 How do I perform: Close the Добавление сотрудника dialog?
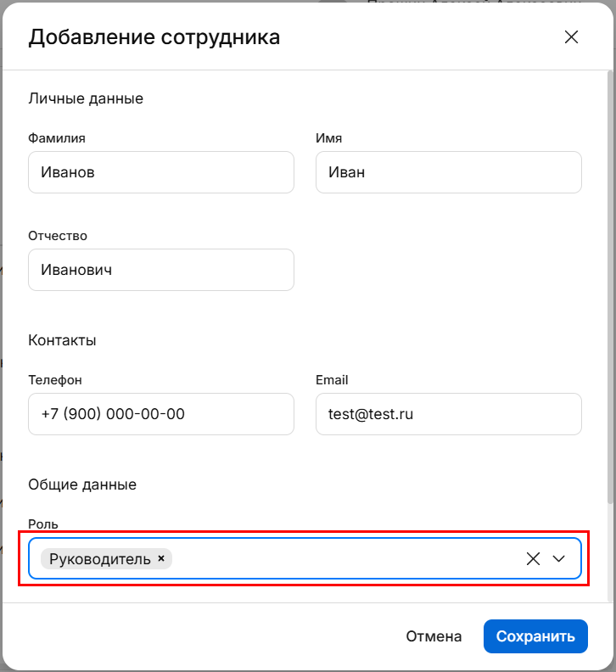(x=571, y=37)
